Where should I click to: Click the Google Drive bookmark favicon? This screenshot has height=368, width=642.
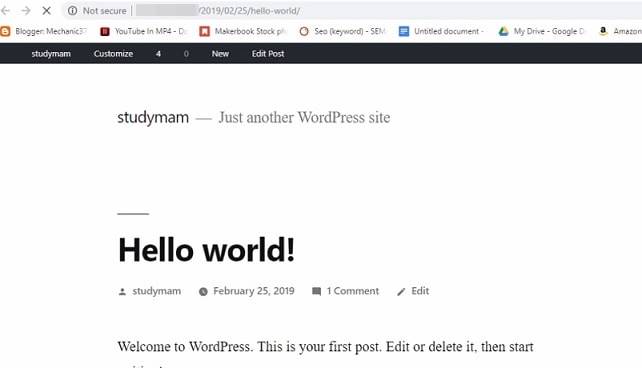[503, 31]
